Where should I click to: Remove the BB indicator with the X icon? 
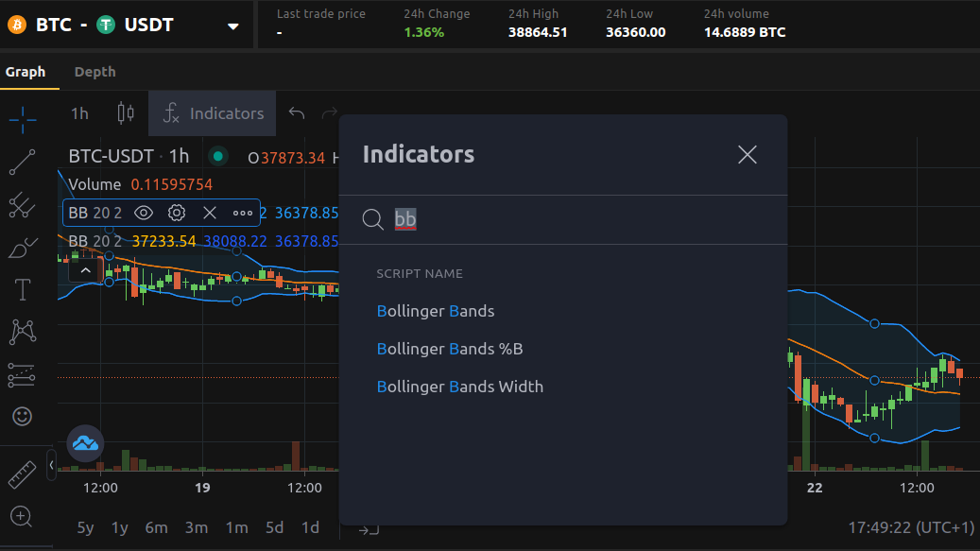(210, 213)
